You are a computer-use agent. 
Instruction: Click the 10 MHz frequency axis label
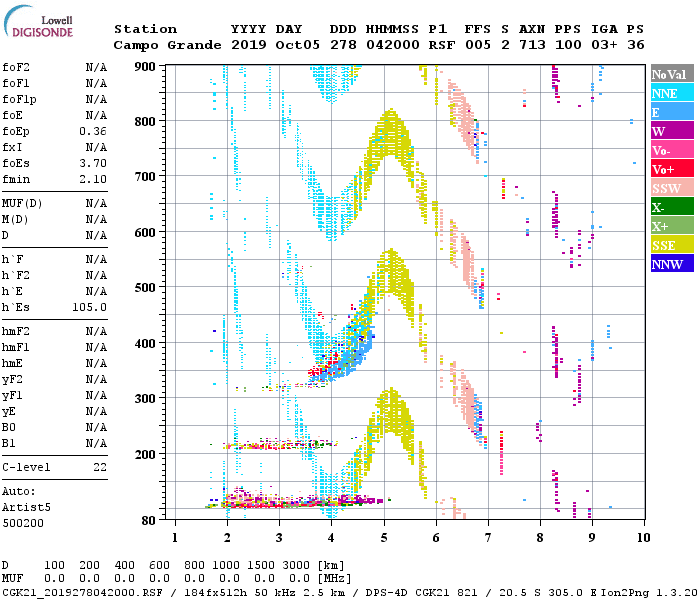(x=643, y=538)
